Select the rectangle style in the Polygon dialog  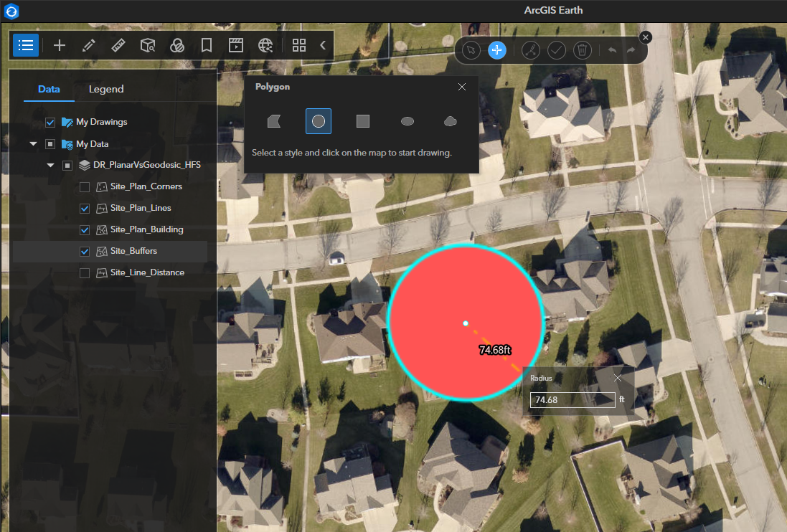[x=362, y=121]
